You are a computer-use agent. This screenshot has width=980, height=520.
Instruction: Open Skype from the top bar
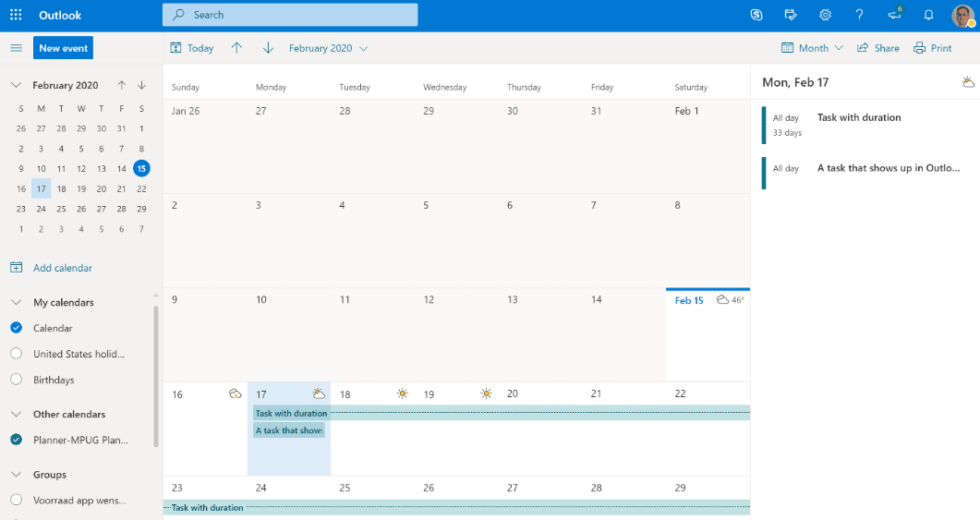(x=756, y=15)
